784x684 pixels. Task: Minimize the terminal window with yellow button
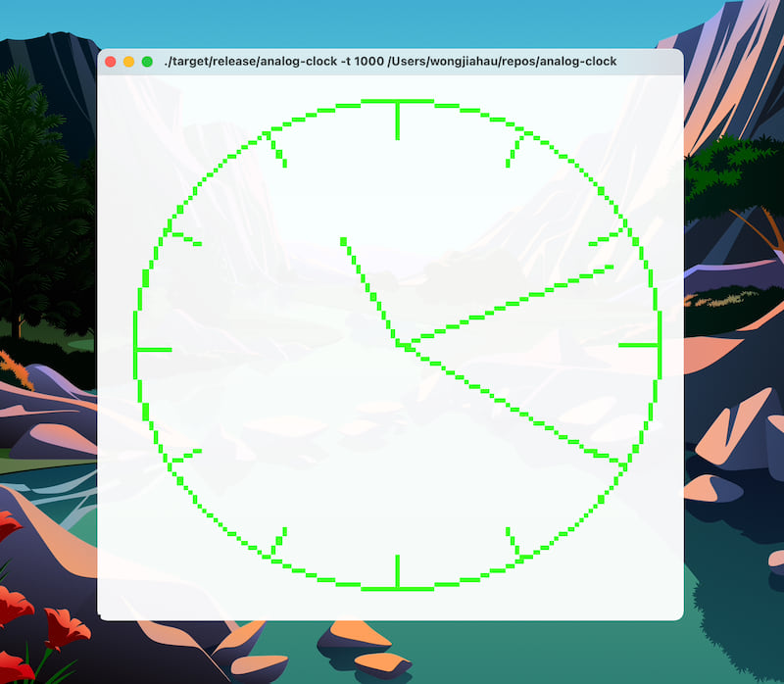click(x=129, y=62)
